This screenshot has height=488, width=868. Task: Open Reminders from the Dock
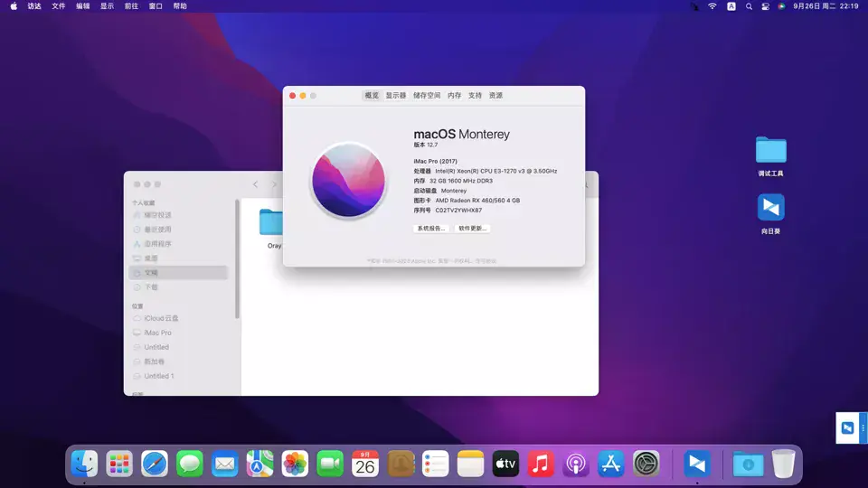(436, 464)
